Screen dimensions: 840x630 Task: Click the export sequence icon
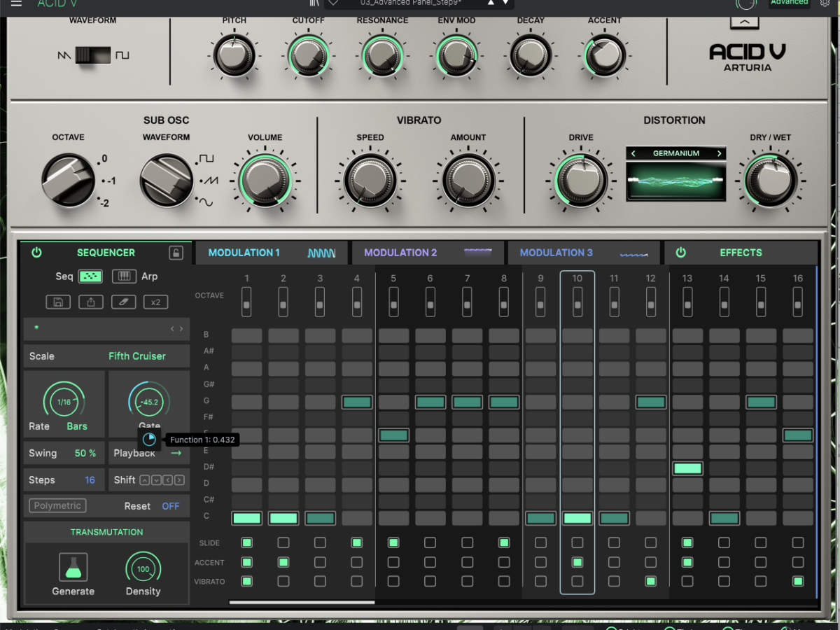pos(90,302)
